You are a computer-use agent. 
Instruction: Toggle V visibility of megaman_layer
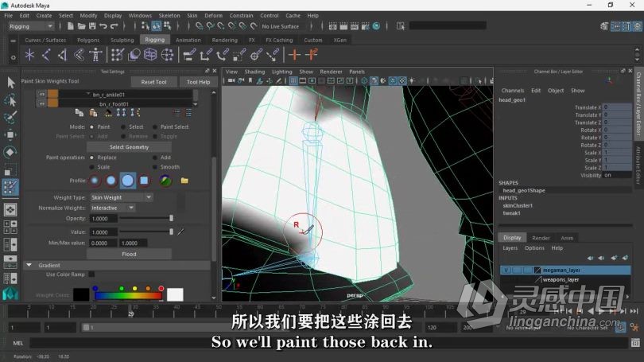[x=506, y=270]
